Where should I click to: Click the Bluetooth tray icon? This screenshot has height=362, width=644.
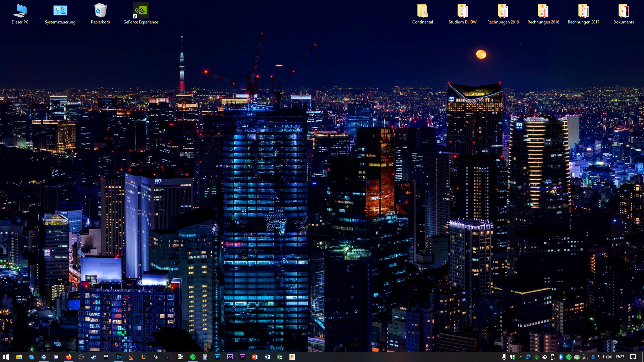[560, 357]
